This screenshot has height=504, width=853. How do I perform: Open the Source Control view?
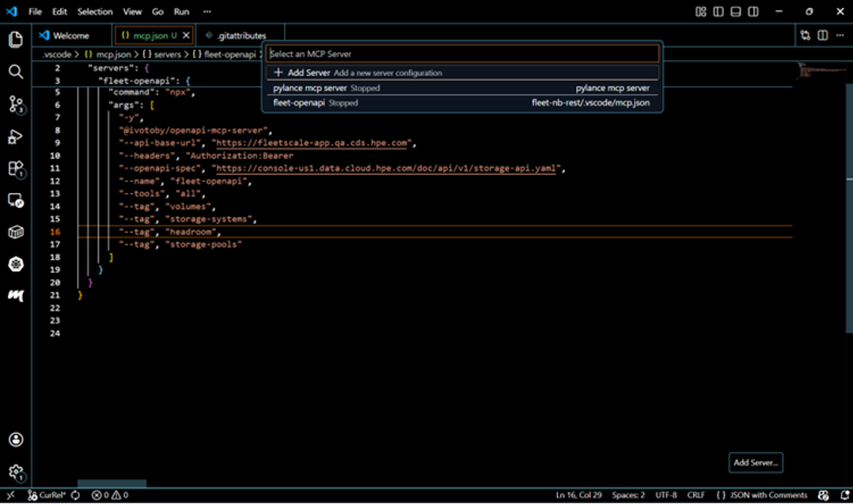pyautogui.click(x=16, y=104)
